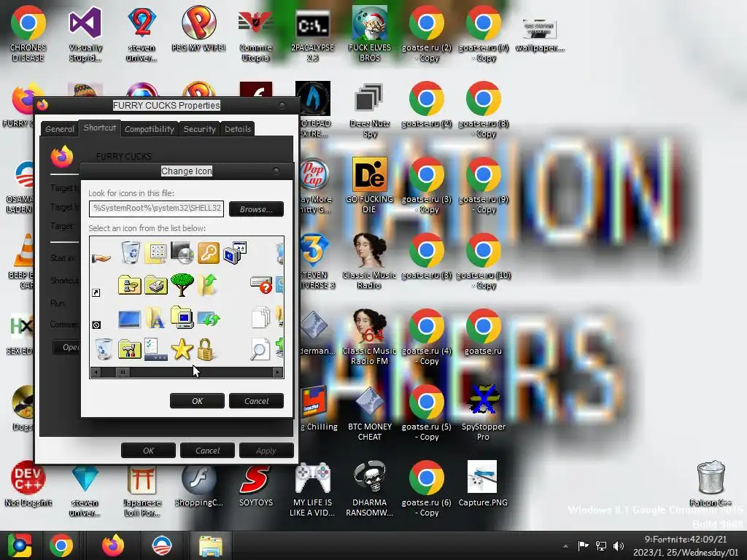Select the yellow star icon
The height and width of the screenshot is (560, 747).
click(182, 349)
